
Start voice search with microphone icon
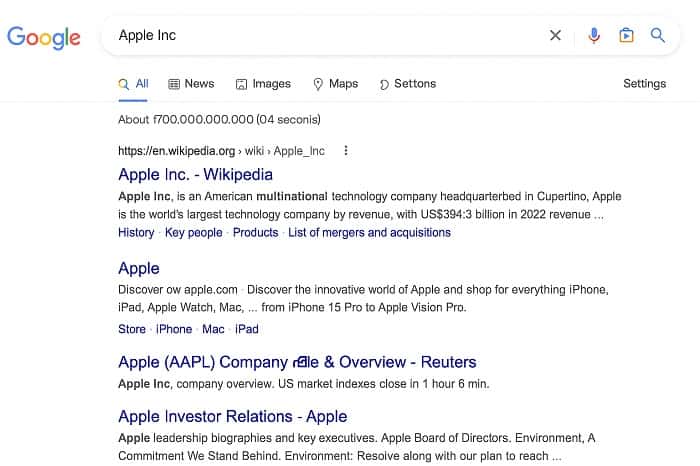tap(594, 36)
